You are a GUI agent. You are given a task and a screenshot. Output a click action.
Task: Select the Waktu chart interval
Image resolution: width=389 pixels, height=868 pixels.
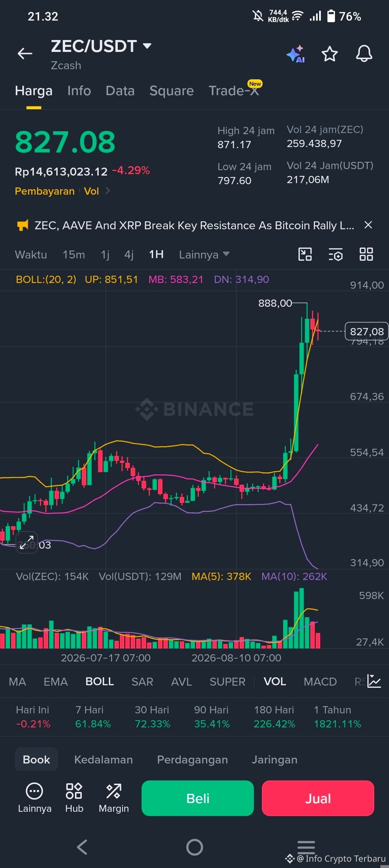tap(31, 254)
